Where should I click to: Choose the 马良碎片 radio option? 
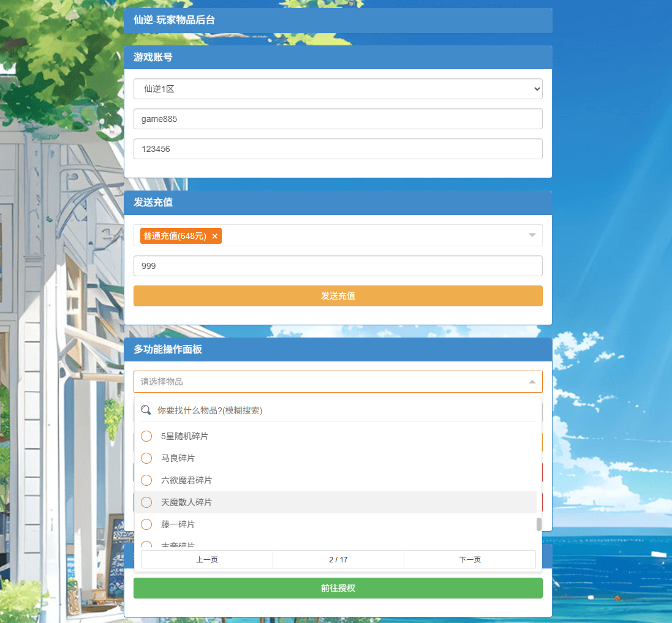click(x=146, y=458)
